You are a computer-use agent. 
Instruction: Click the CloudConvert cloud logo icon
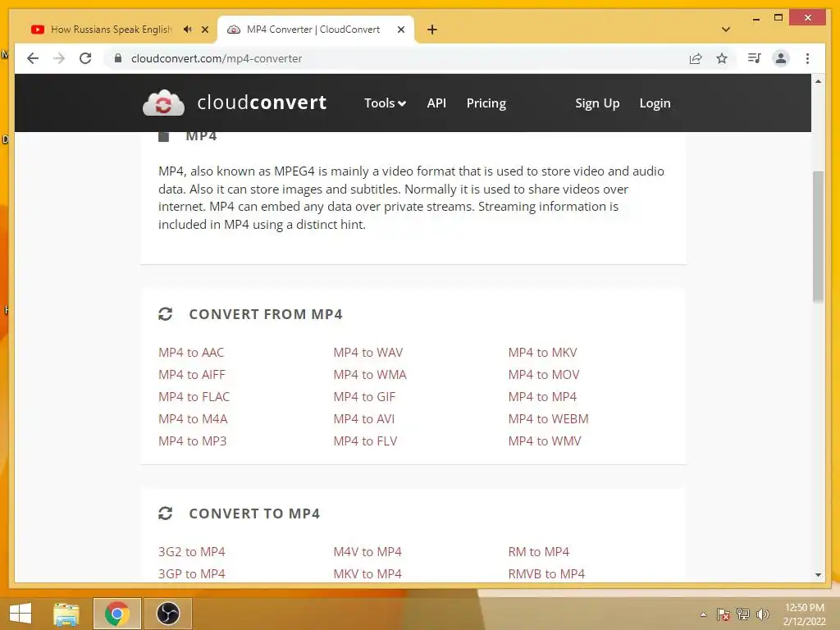point(163,103)
